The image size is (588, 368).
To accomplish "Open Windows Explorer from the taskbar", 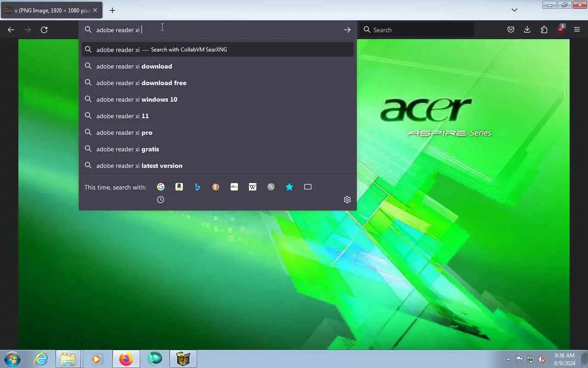I will (x=68, y=359).
